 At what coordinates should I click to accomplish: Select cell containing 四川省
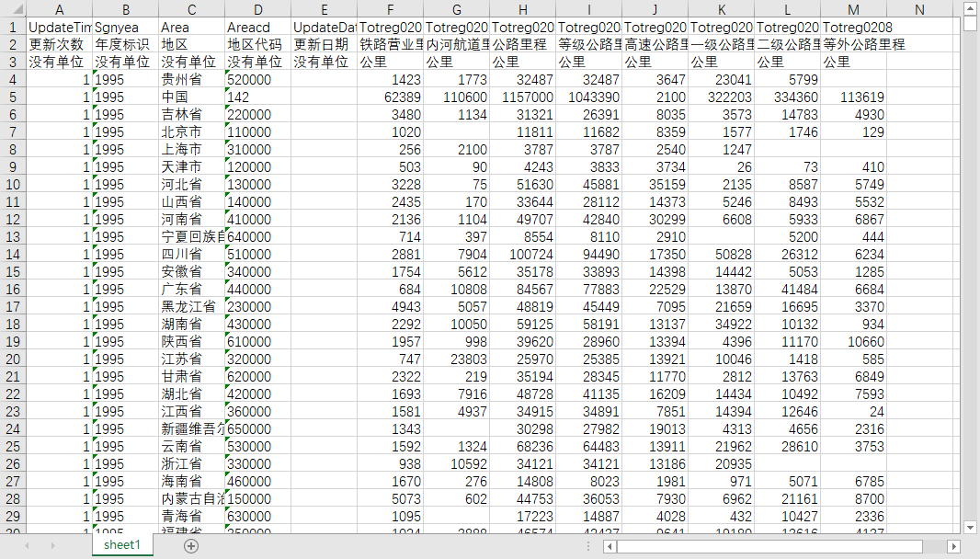192,254
